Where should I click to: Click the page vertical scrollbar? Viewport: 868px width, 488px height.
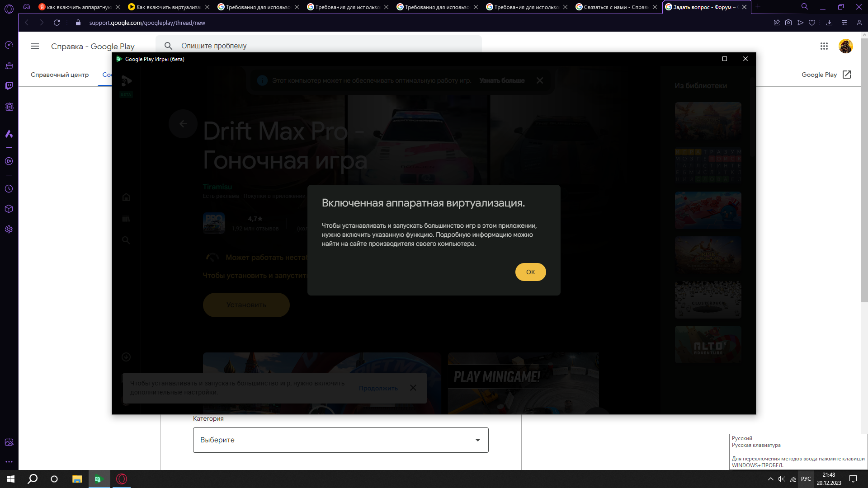coord(864,169)
